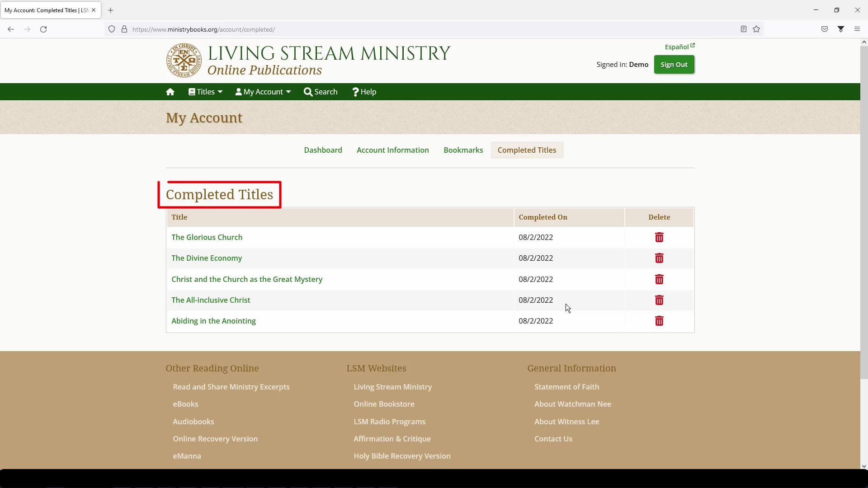Open Holy Bible Recovery Version link
Image resolution: width=868 pixels, height=488 pixels.
click(x=402, y=456)
